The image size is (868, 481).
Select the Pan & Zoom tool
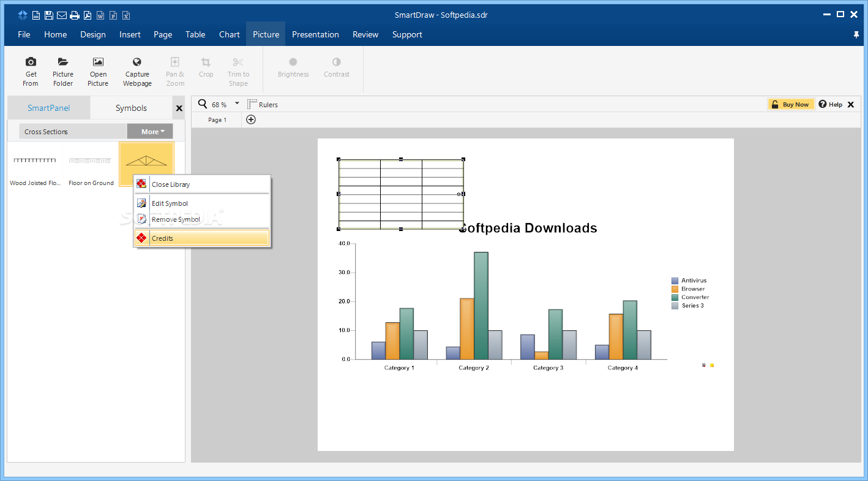pyautogui.click(x=175, y=71)
